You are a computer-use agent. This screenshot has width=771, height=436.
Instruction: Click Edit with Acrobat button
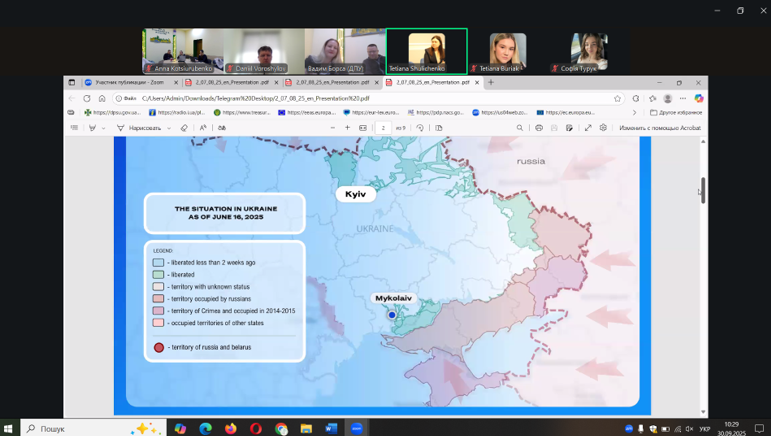pos(659,128)
